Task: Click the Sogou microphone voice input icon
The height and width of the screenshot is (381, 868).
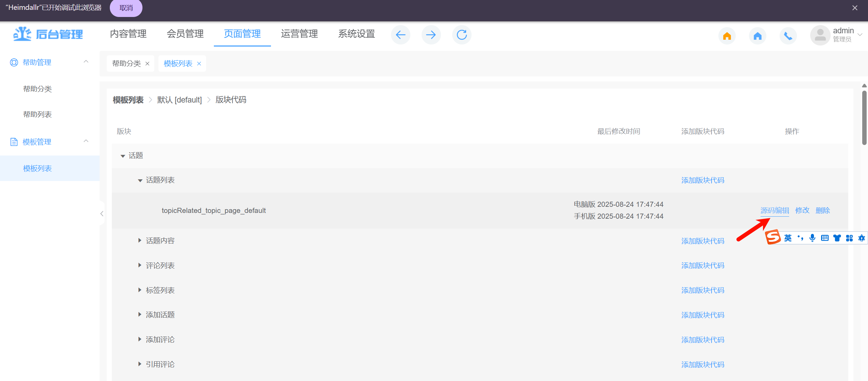Action: click(x=812, y=238)
